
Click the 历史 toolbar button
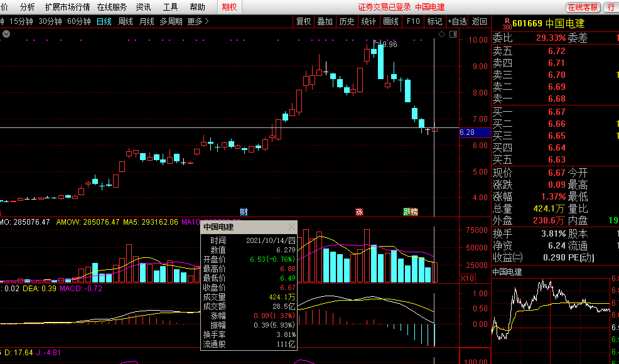tap(347, 21)
